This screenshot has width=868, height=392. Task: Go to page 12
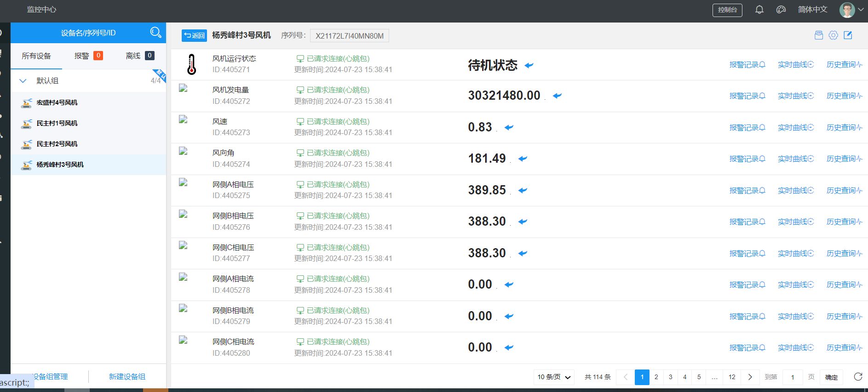click(x=732, y=377)
